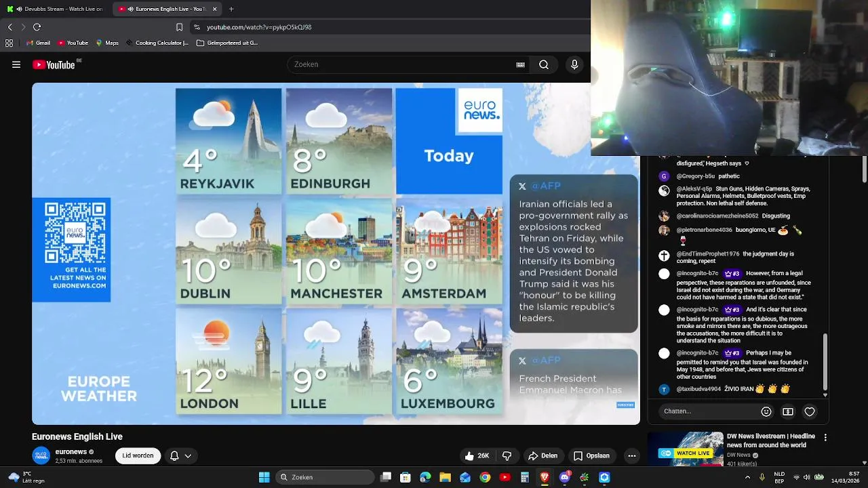Click the live chat scrollbar
868x488 pixels.
[x=825, y=363]
